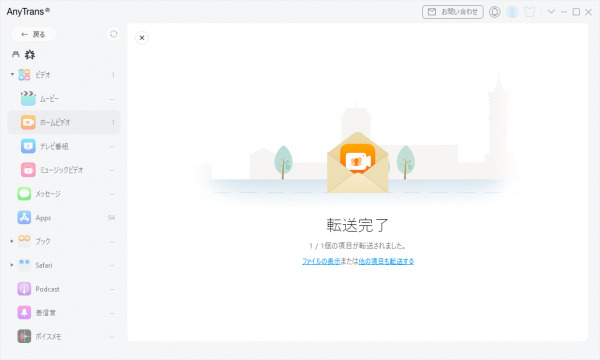The height and width of the screenshot is (360, 600).
Task: Open the 着信音 ringtone bell icon
Action: 24,313
